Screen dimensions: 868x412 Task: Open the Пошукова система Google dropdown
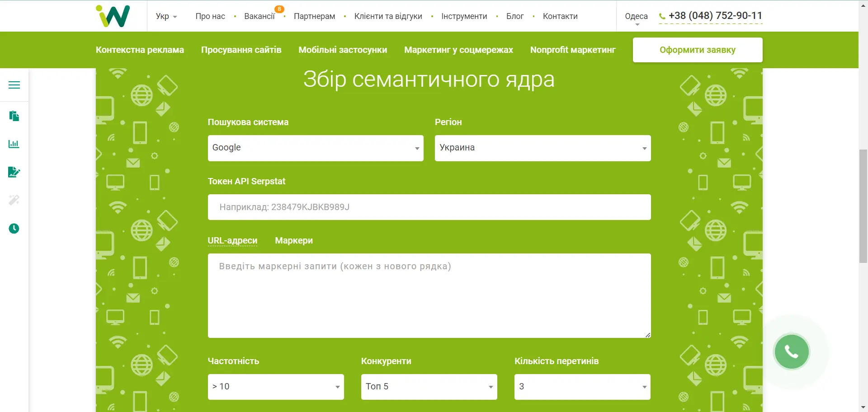(316, 148)
